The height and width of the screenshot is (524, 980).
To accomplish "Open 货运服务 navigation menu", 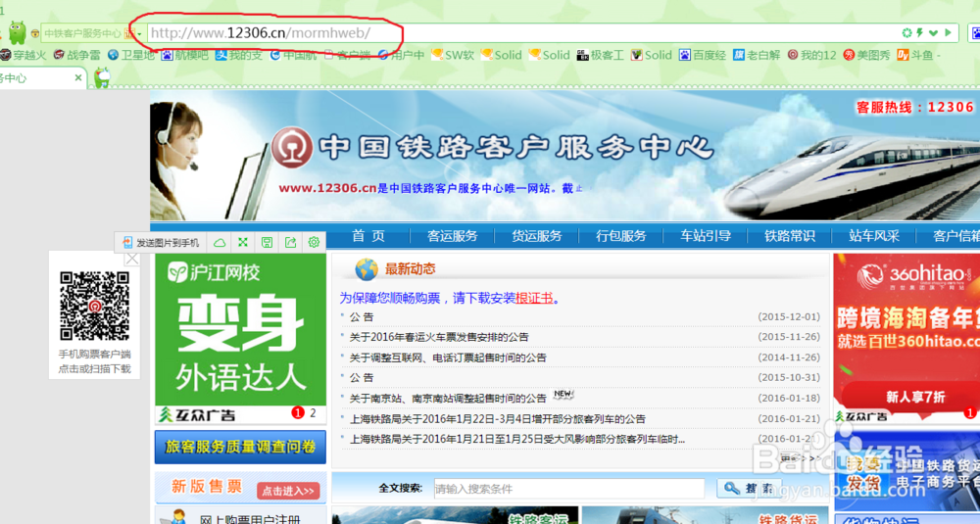I will 536,236.
